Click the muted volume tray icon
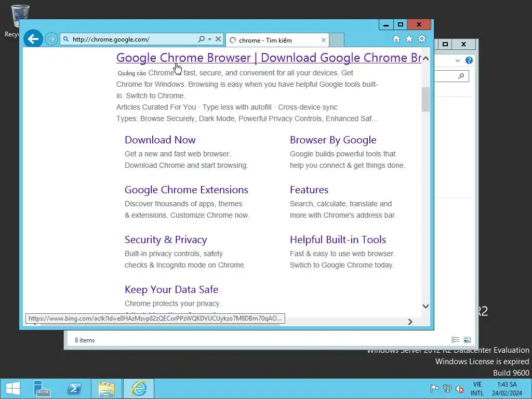 click(460, 389)
